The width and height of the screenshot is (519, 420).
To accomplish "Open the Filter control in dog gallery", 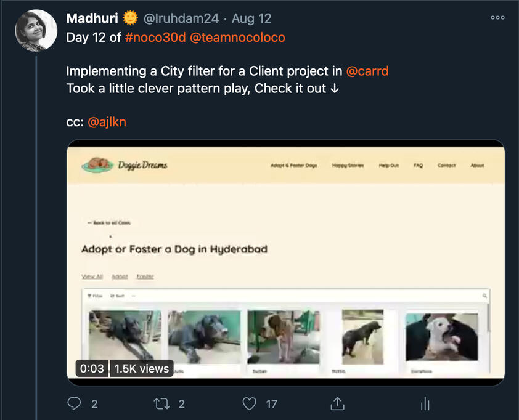I will [x=96, y=296].
